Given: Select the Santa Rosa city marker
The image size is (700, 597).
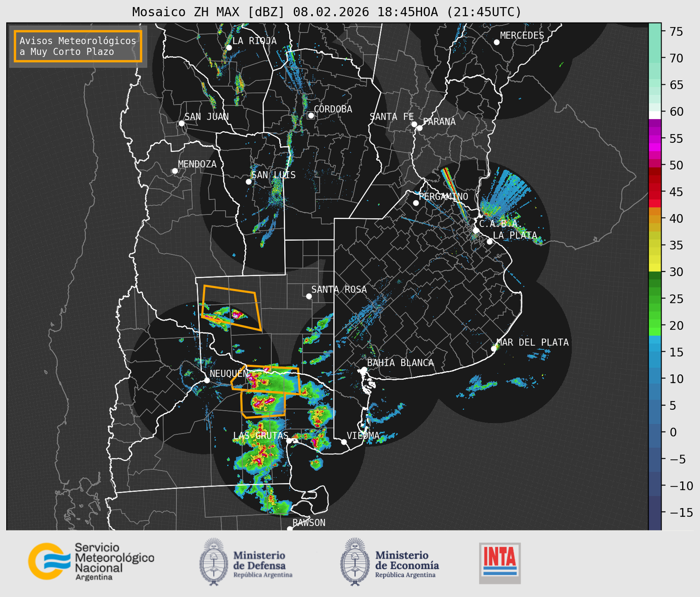Looking at the screenshot, I should pyautogui.click(x=309, y=296).
